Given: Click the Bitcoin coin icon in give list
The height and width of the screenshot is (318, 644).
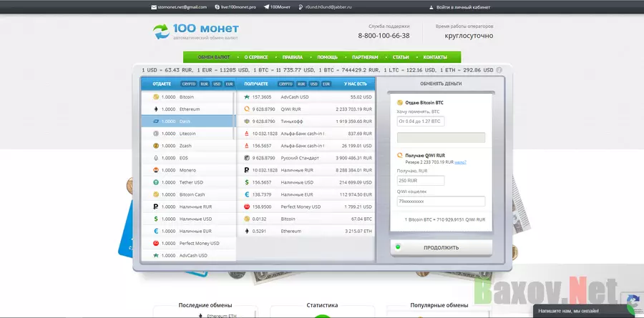Looking at the screenshot, I should 156,97.
